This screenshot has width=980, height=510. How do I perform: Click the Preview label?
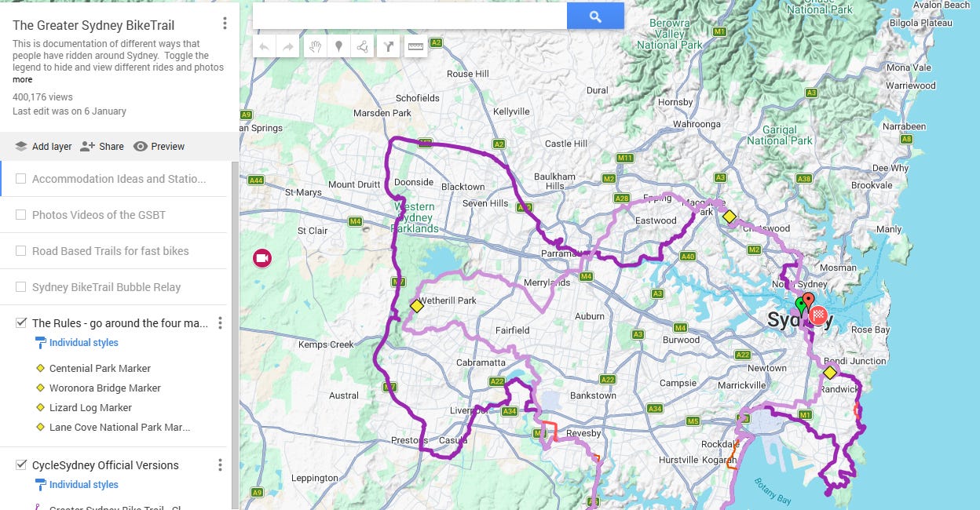(x=168, y=147)
